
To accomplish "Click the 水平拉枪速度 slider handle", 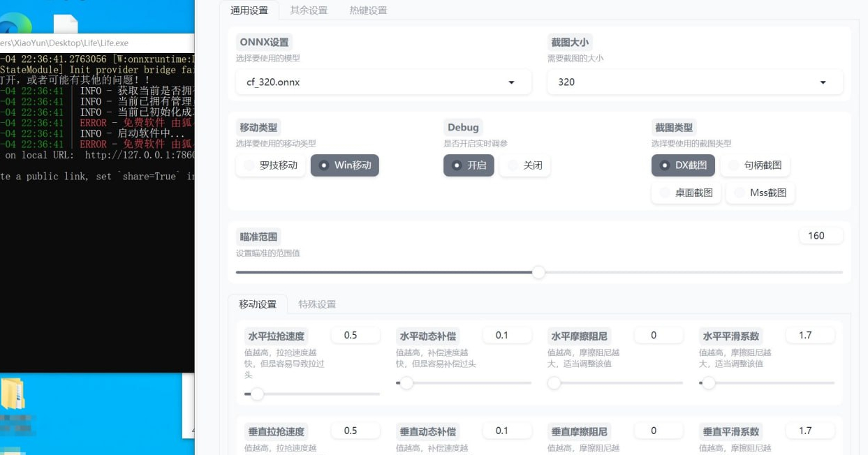I will [257, 394].
